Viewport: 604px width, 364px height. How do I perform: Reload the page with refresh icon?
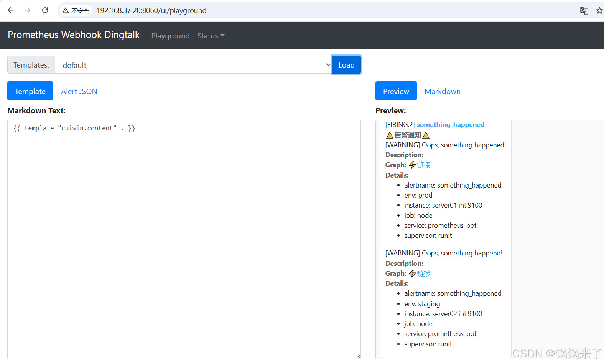pos(45,10)
